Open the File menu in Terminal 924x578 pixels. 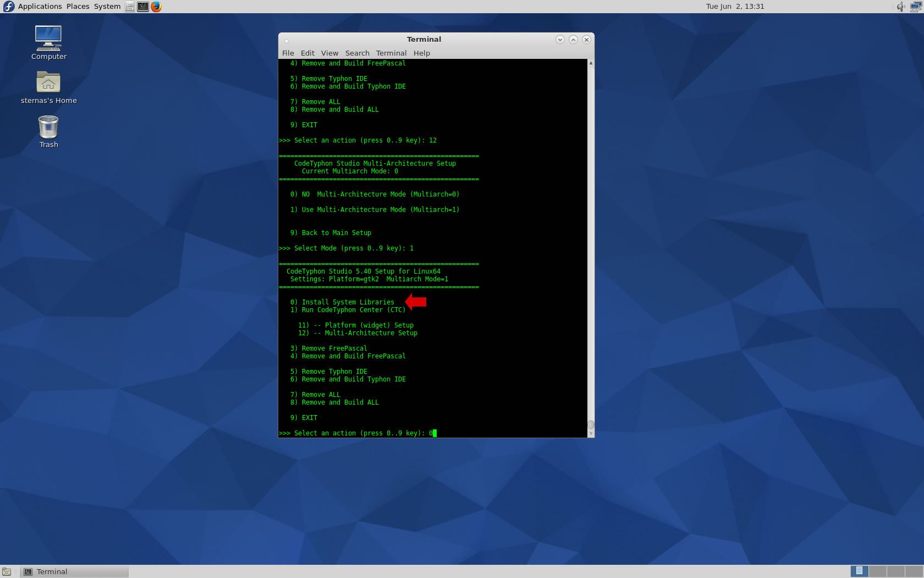point(288,53)
